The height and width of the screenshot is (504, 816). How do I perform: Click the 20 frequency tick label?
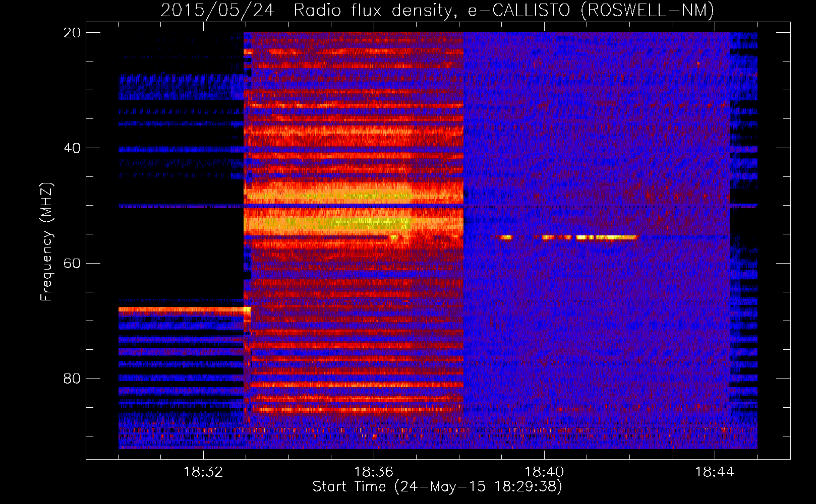pyautogui.click(x=72, y=33)
